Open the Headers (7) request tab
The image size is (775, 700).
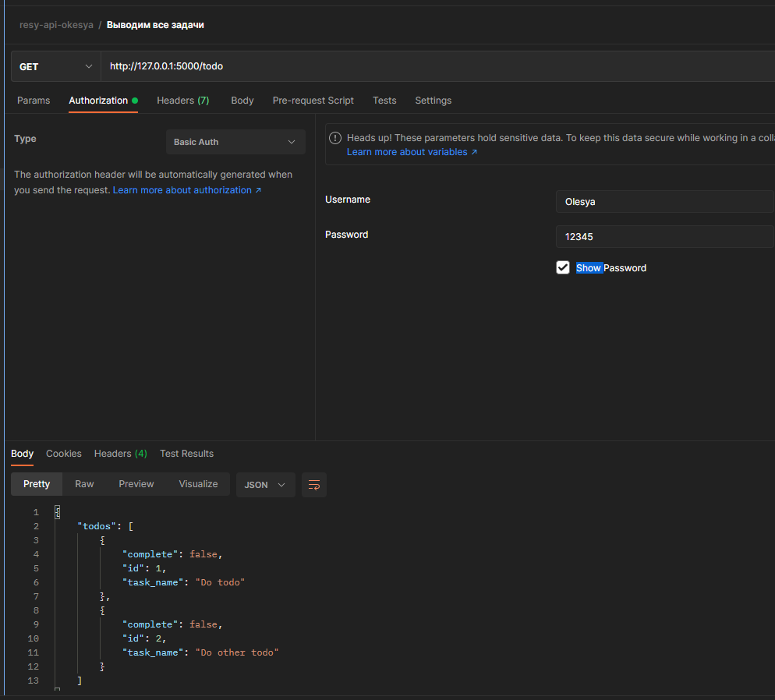tap(182, 101)
